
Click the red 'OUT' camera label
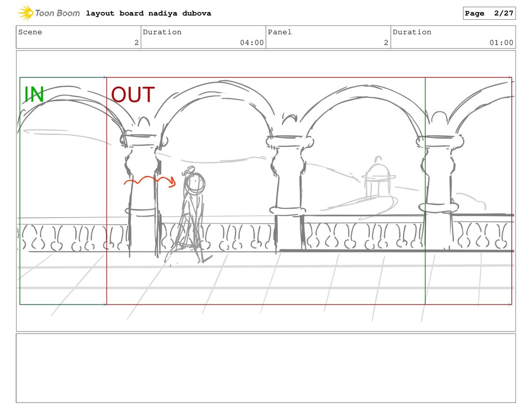click(x=133, y=95)
